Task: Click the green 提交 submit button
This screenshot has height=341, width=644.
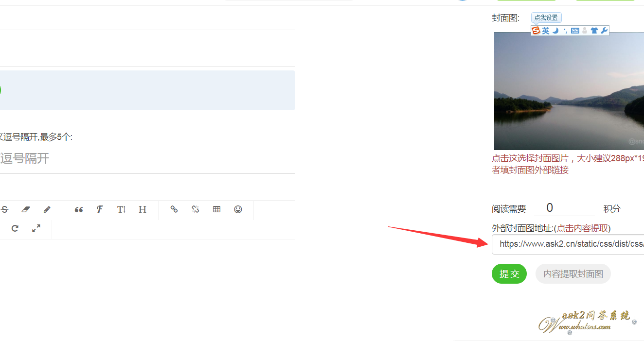Action: coord(509,274)
